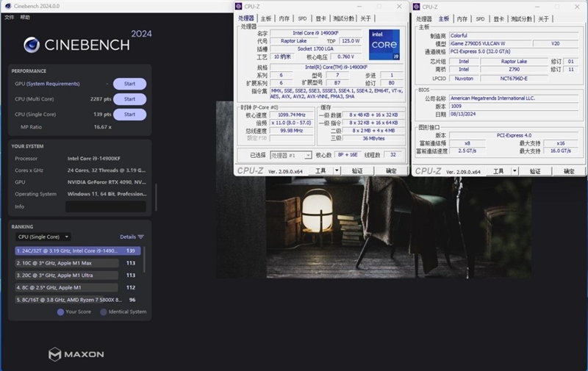Click the Colorful manufacturer field

[x=514, y=35]
